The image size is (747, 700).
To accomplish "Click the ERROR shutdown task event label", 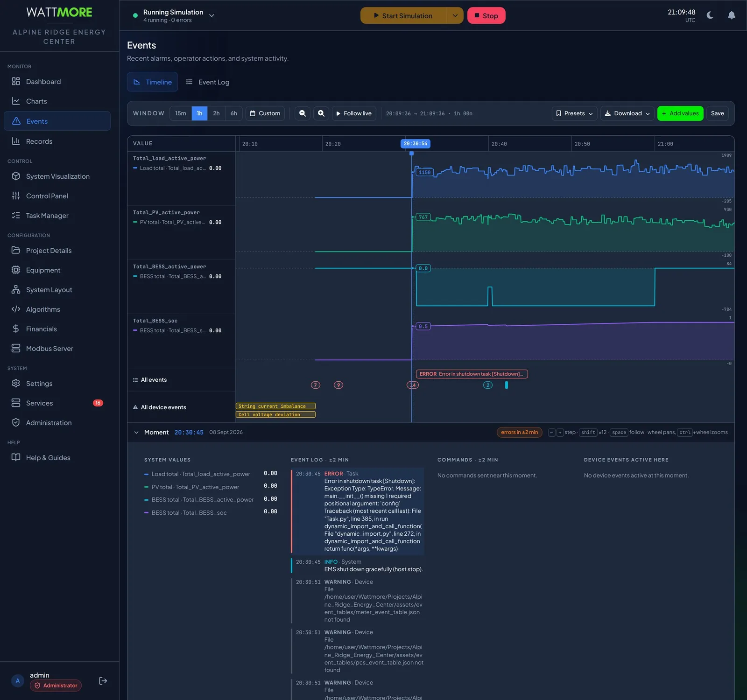I will tap(472, 374).
